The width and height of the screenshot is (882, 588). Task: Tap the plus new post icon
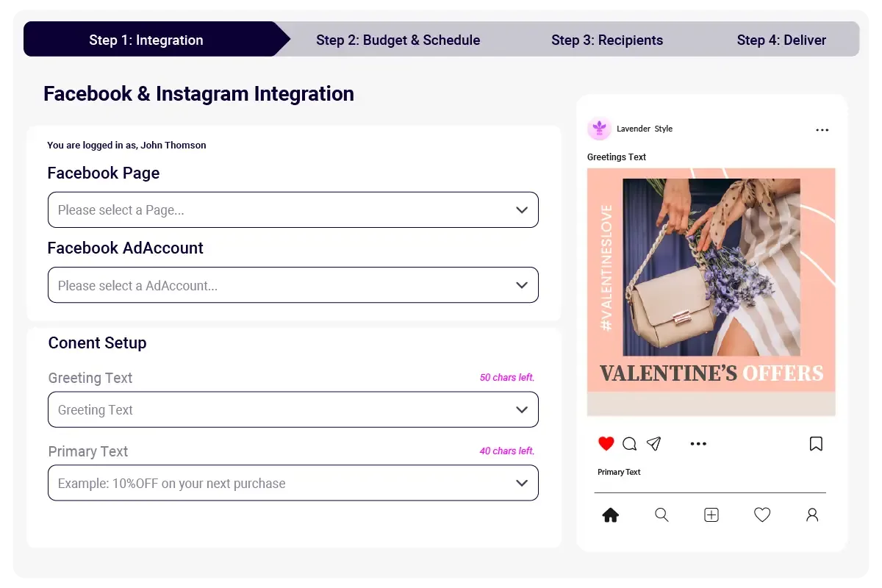point(711,515)
